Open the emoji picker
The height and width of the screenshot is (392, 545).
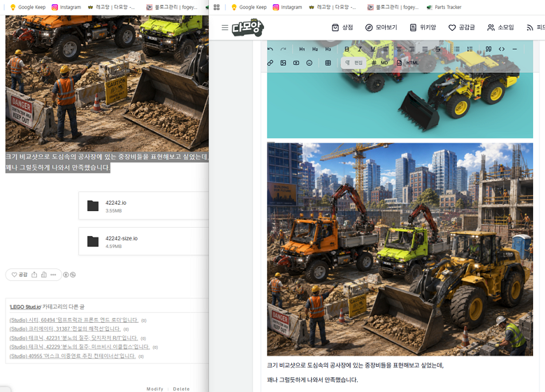pos(310,63)
